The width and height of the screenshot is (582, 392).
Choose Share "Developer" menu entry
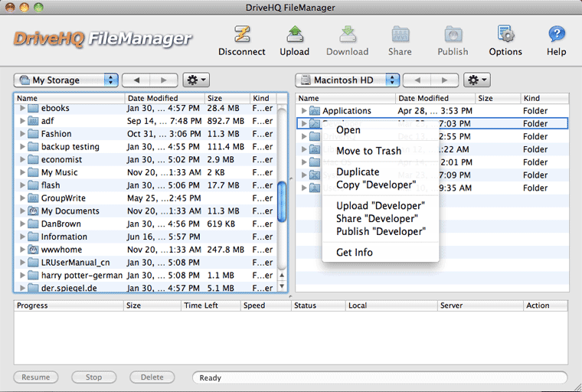381,219
